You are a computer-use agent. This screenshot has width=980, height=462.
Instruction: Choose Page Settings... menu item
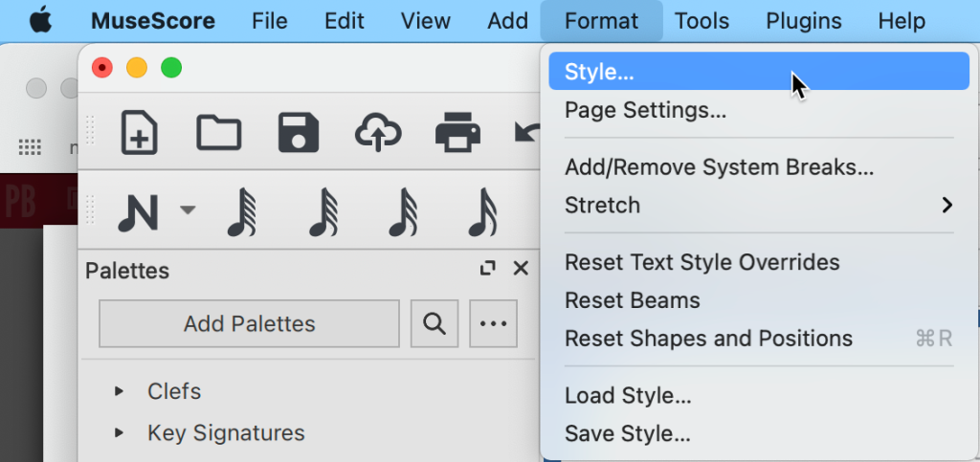759,111
